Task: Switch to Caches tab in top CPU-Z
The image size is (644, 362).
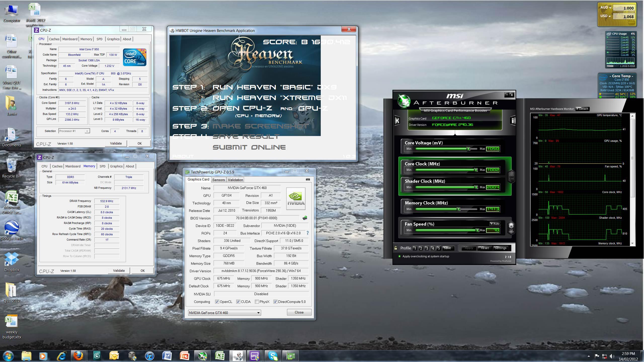Action: click(54, 39)
